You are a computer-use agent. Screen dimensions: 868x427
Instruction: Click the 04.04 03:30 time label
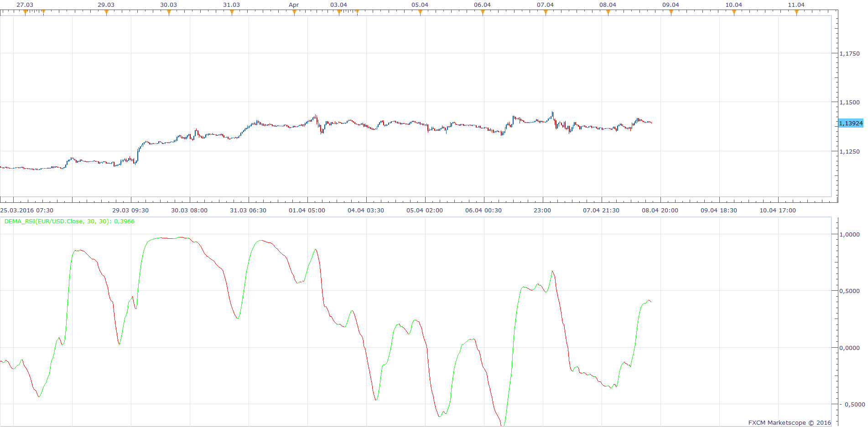(x=366, y=211)
